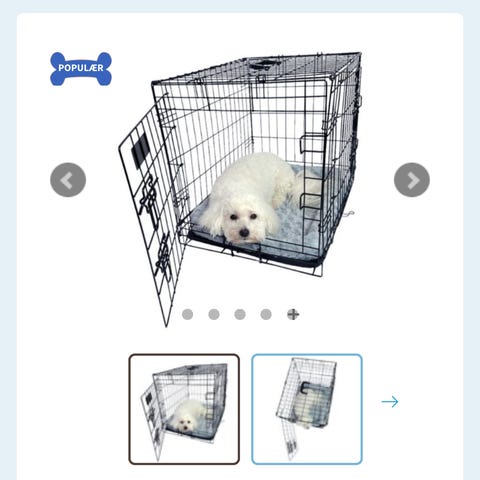The height and width of the screenshot is (480, 480).
Task: Select the first carousel dot indicator
Action: click(188, 314)
